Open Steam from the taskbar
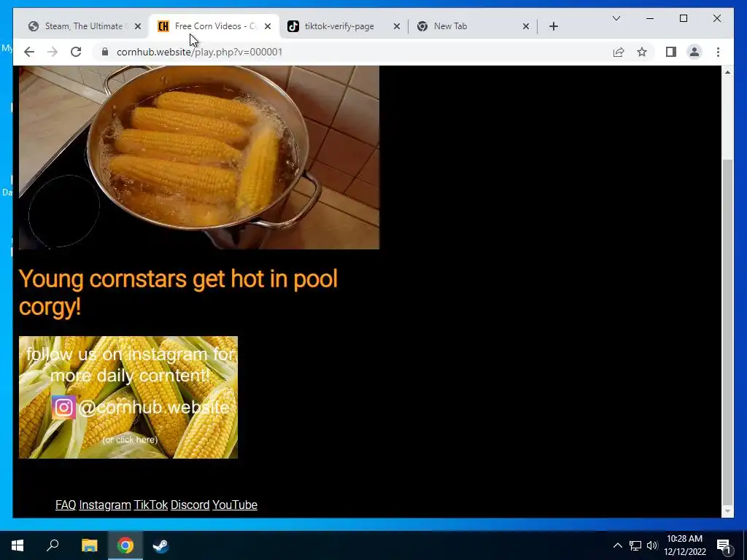 (160, 545)
